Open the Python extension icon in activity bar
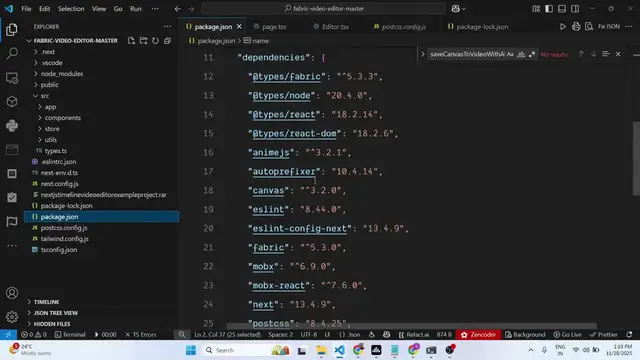 tap(12, 125)
